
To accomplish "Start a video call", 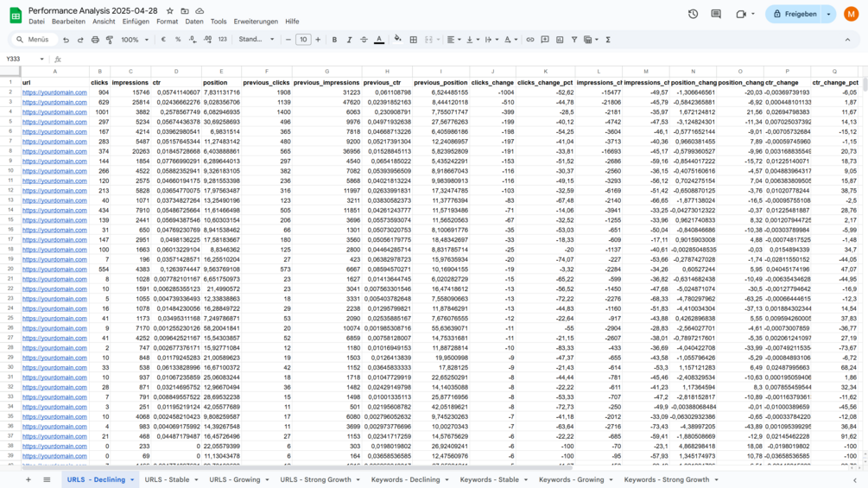I will [x=741, y=15].
